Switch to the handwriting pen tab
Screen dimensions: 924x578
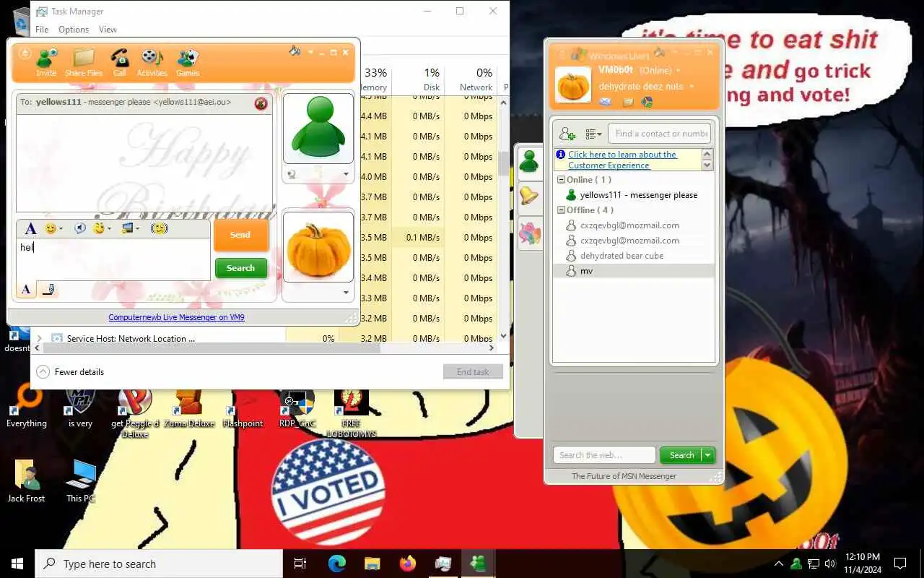(x=48, y=290)
